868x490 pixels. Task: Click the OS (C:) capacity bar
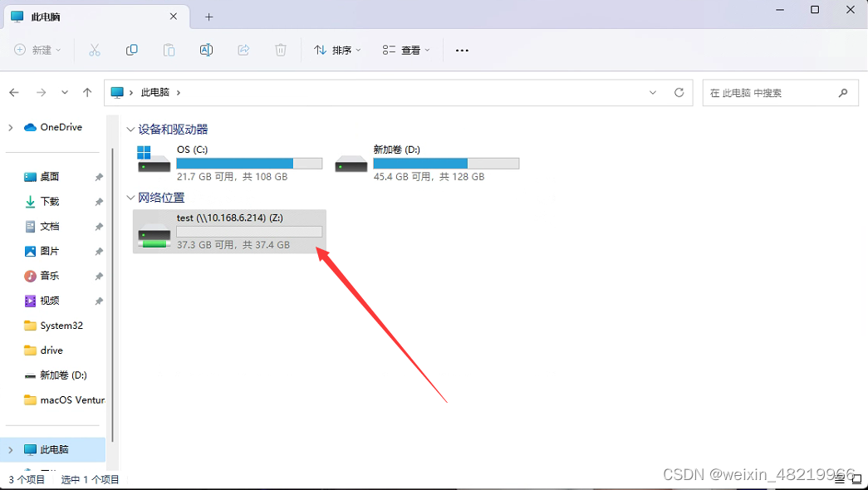[x=249, y=164]
